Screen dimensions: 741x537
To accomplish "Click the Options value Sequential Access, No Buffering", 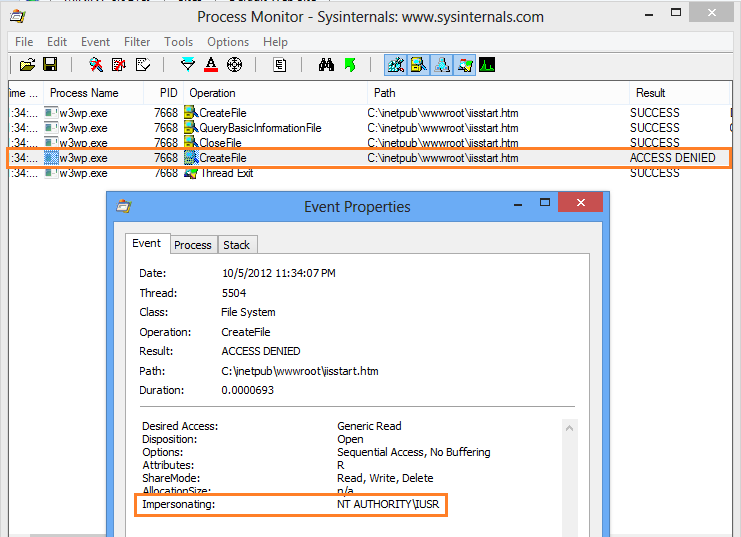I will pos(414,452).
